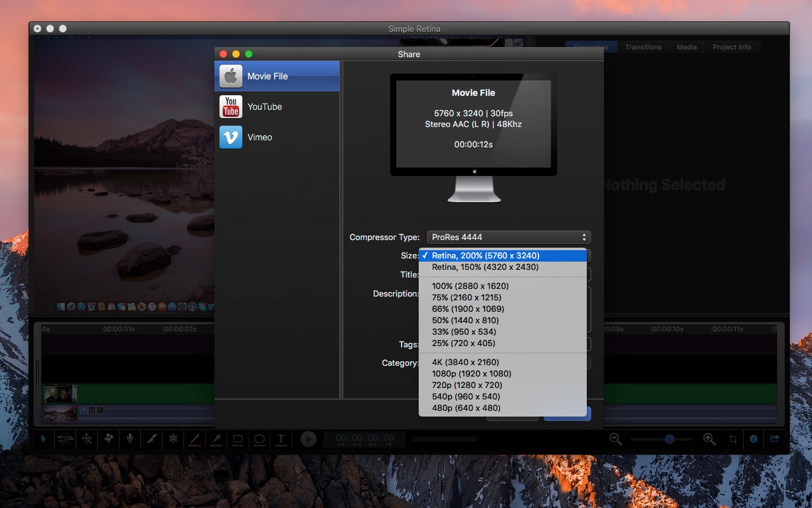Screen dimensions: 812x508
Task: Switch to the Transitions tab
Action: (643, 47)
